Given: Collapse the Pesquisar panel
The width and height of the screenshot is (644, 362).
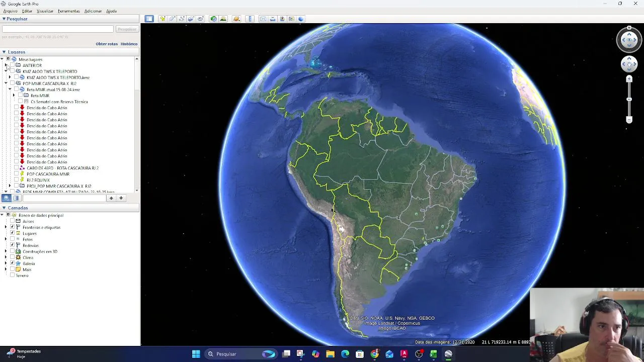Looking at the screenshot, I should [4, 19].
